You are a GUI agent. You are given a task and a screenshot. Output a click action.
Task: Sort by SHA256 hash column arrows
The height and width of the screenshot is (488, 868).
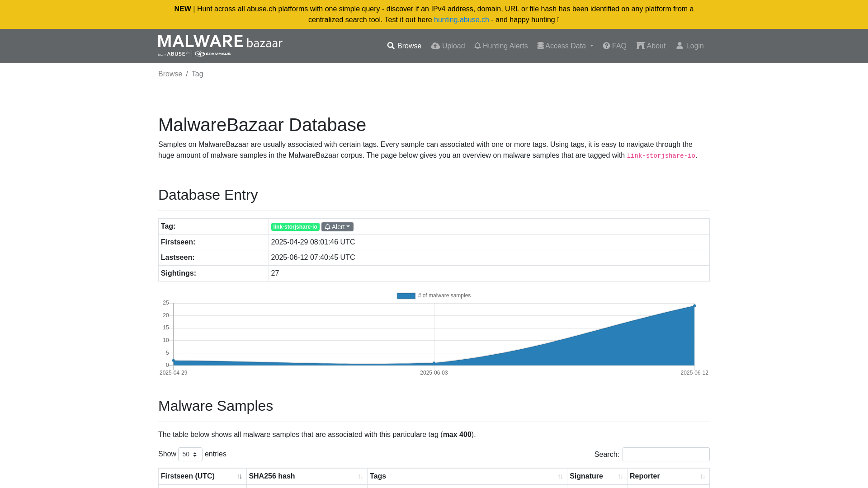[x=360, y=477]
